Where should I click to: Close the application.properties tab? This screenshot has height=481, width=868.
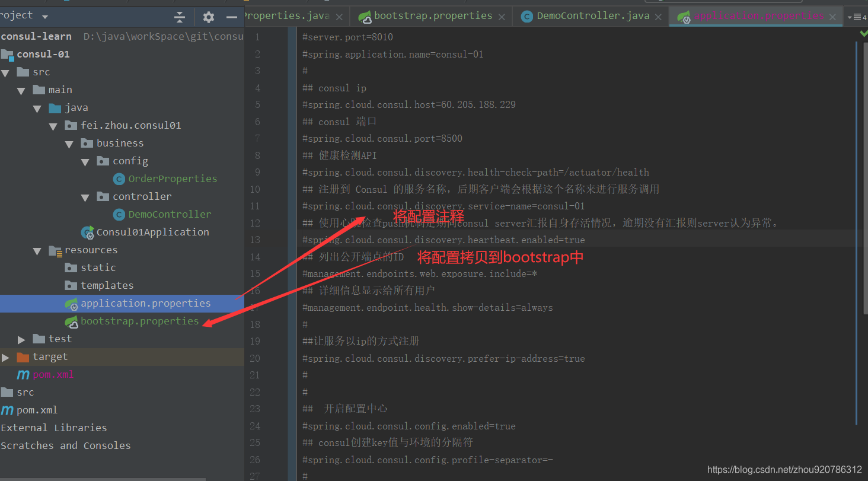click(833, 17)
